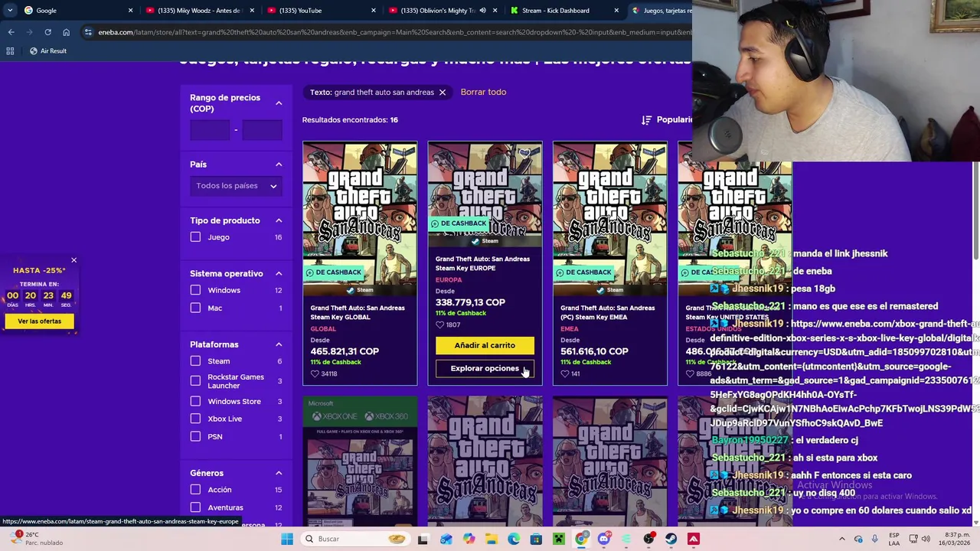Check the Windows Store platform checkbox
The width and height of the screenshot is (980, 551).
click(x=195, y=401)
